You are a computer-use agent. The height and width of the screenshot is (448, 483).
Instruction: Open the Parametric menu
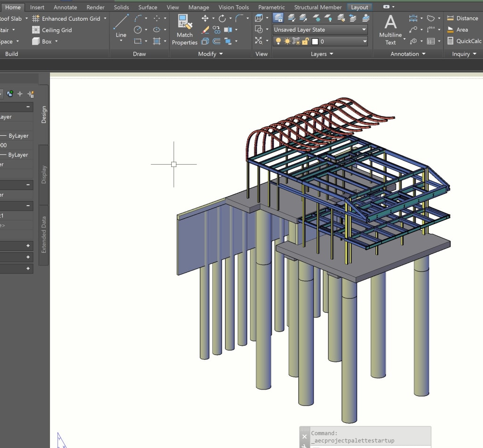(x=271, y=7)
